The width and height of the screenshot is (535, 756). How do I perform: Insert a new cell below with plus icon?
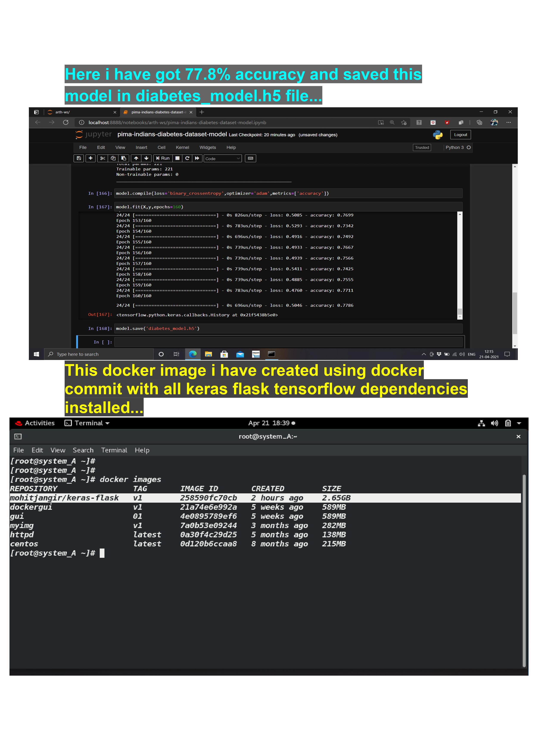point(90,158)
